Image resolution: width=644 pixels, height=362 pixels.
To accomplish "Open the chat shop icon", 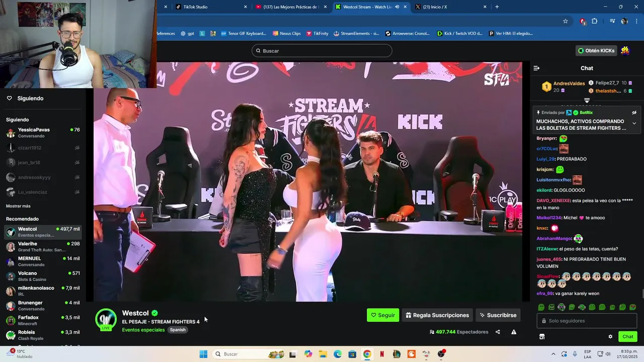I will pos(542,336).
